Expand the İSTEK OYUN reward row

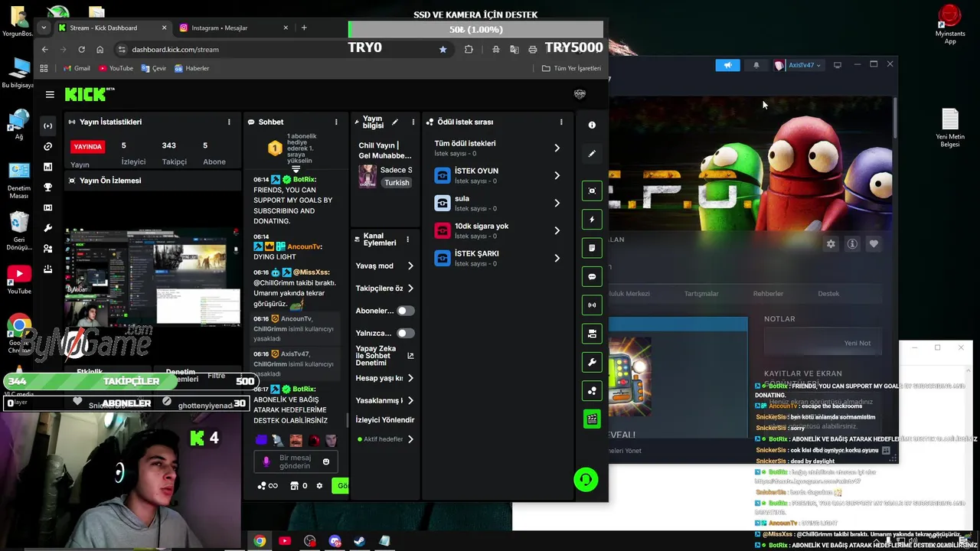click(x=557, y=175)
